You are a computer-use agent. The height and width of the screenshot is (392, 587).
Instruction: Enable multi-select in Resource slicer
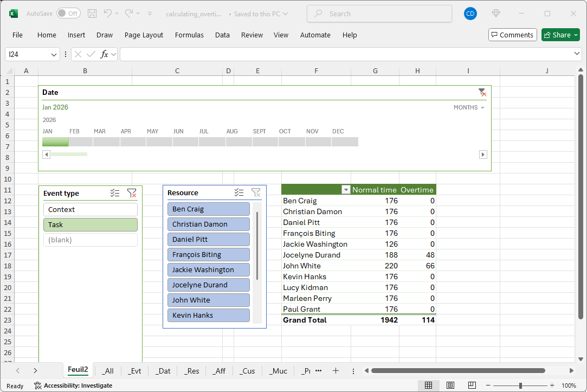[239, 192]
